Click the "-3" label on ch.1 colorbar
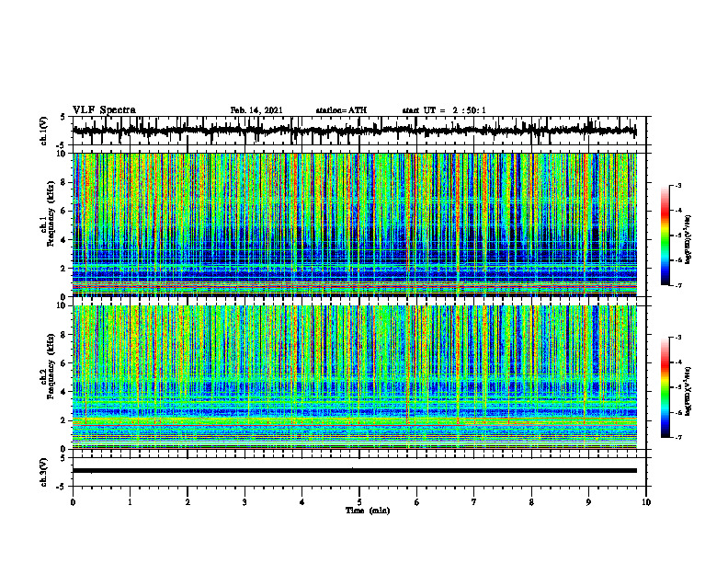 pyautogui.click(x=678, y=186)
